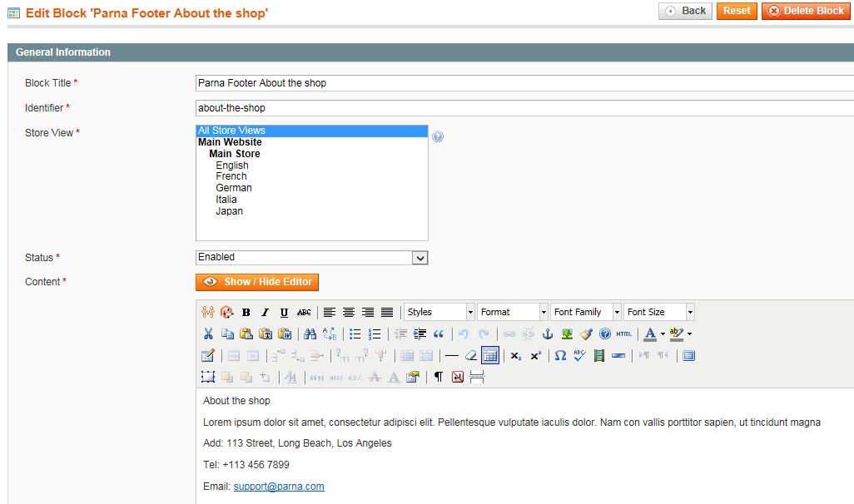854x504 pixels.
Task: Select All Store Views option
Action: point(312,131)
